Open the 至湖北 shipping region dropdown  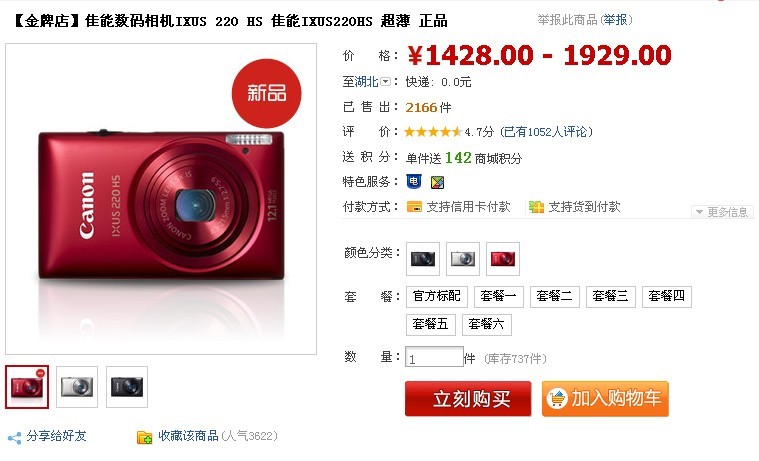pyautogui.click(x=385, y=81)
